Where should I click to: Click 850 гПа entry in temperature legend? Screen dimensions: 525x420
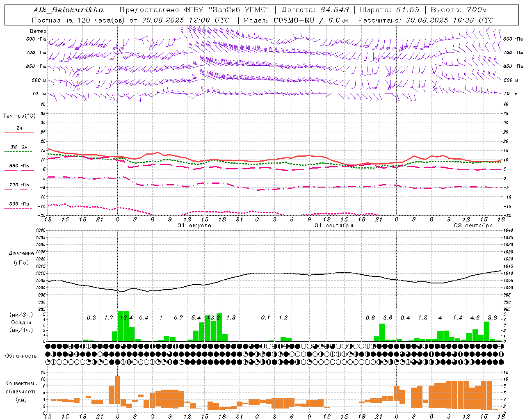[x=19, y=166]
